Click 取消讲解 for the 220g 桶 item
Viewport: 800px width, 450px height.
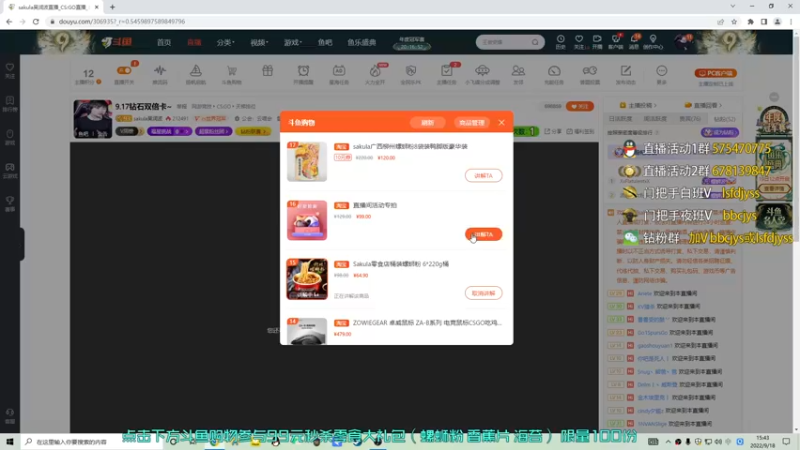point(483,293)
